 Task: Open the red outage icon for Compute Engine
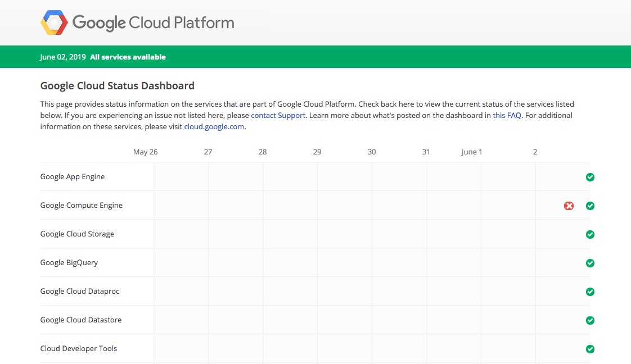569,206
